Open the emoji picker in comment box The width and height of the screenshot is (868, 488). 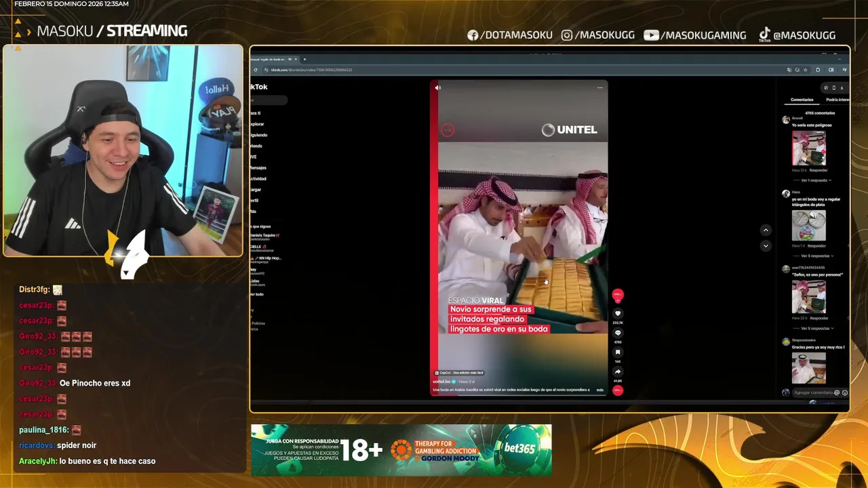click(844, 392)
